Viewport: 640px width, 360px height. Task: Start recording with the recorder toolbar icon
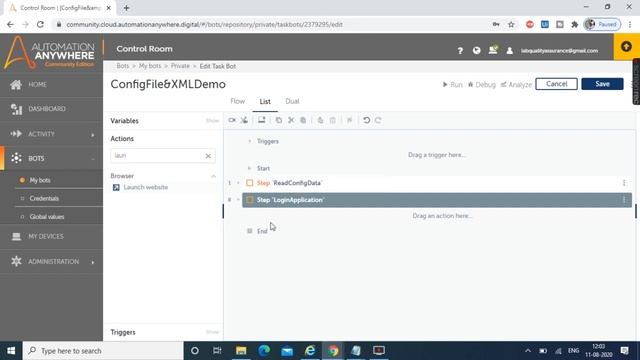point(232,120)
